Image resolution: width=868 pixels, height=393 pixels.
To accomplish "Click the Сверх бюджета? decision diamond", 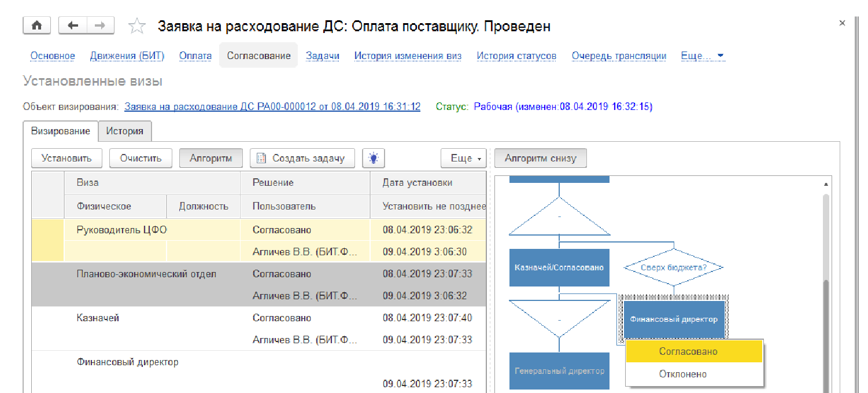I will (x=674, y=267).
